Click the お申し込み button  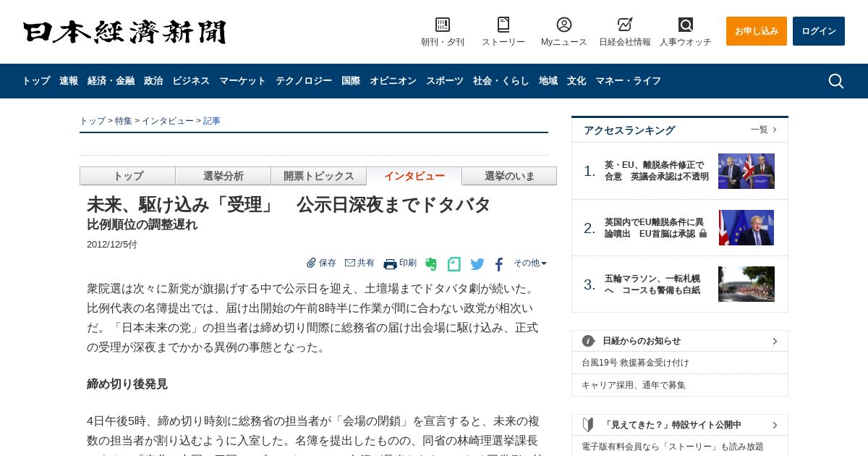tap(757, 31)
